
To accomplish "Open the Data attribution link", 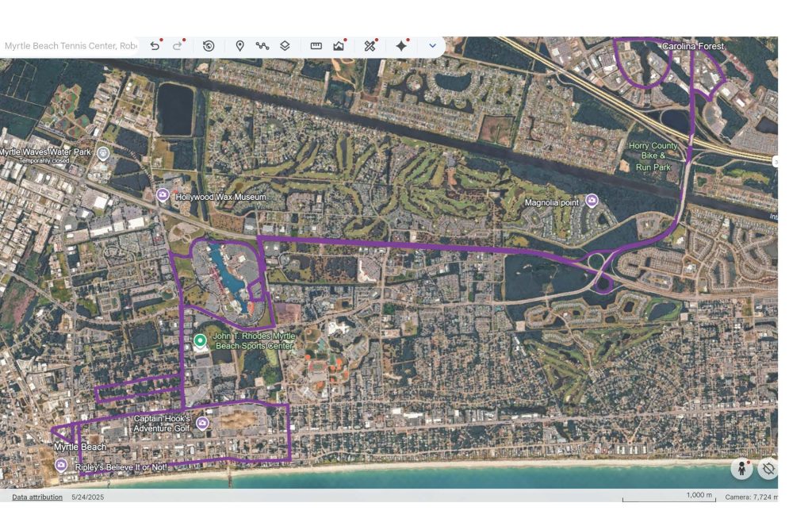I will click(37, 497).
